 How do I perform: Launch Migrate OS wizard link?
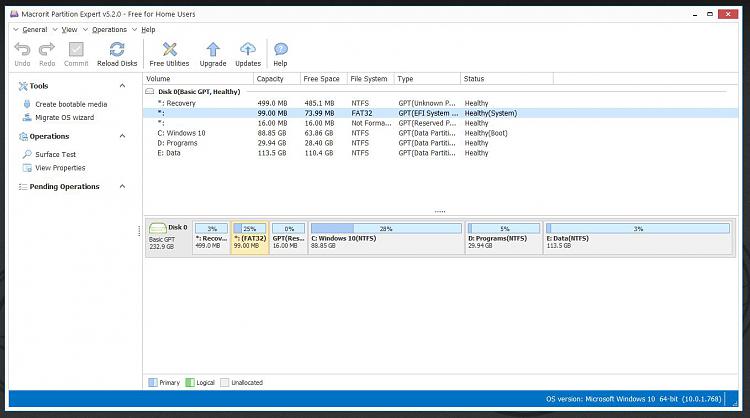point(65,118)
